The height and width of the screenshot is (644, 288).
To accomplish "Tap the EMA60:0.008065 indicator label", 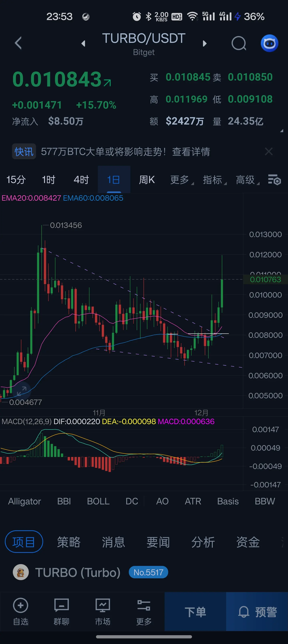I will click(93, 198).
